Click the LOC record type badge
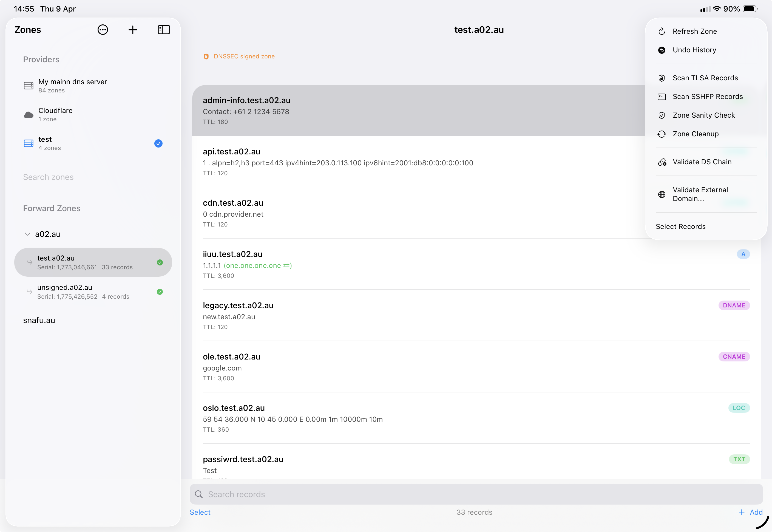Viewport: 772px width, 532px height. click(739, 408)
